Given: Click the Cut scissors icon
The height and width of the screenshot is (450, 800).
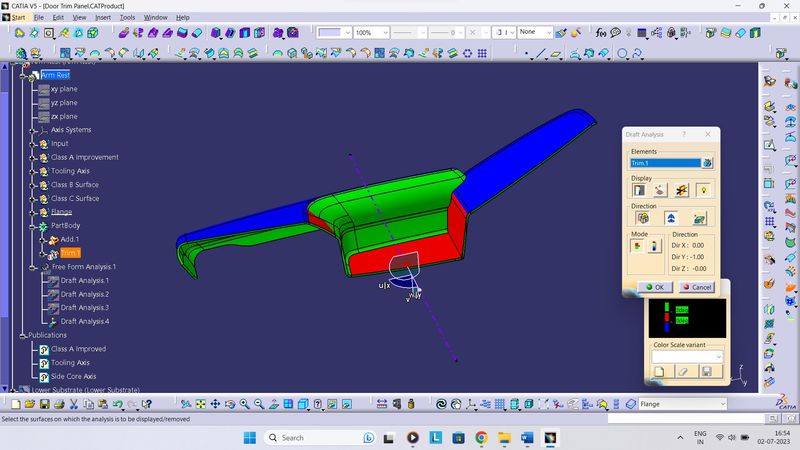Looking at the screenshot, I should click(74, 404).
